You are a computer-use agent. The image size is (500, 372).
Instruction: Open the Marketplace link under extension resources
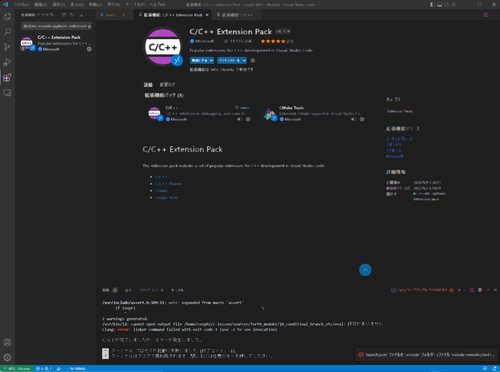[x=399, y=139]
